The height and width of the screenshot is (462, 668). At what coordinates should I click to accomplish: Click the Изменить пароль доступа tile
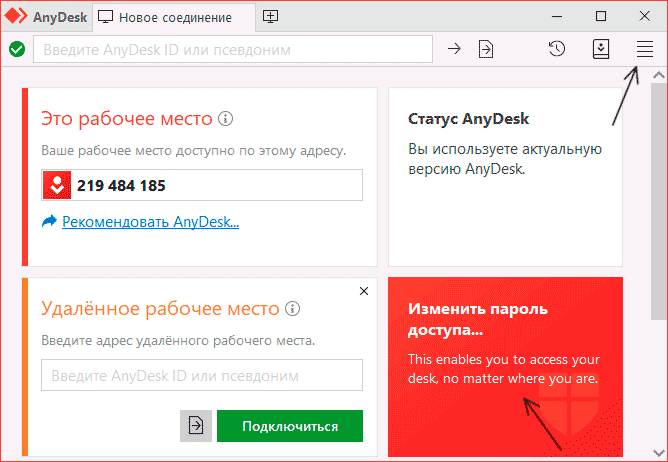[x=505, y=367]
